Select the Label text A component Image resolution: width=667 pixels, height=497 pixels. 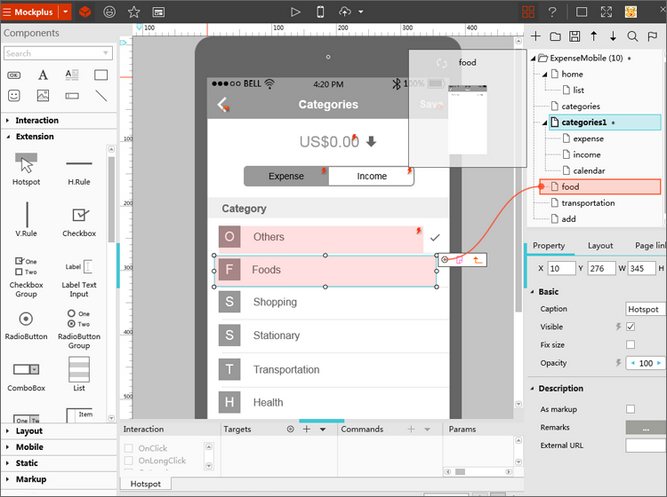pos(43,75)
